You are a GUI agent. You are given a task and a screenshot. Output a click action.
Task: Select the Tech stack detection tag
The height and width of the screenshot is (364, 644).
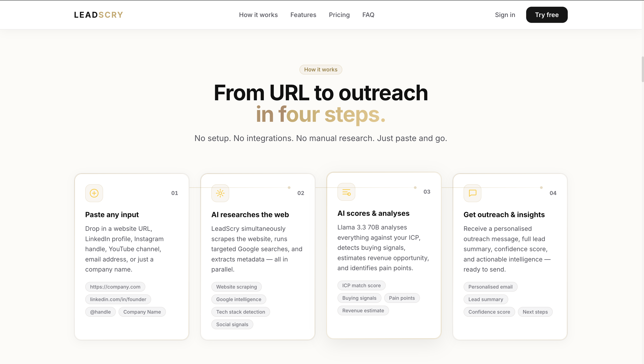coord(241,312)
